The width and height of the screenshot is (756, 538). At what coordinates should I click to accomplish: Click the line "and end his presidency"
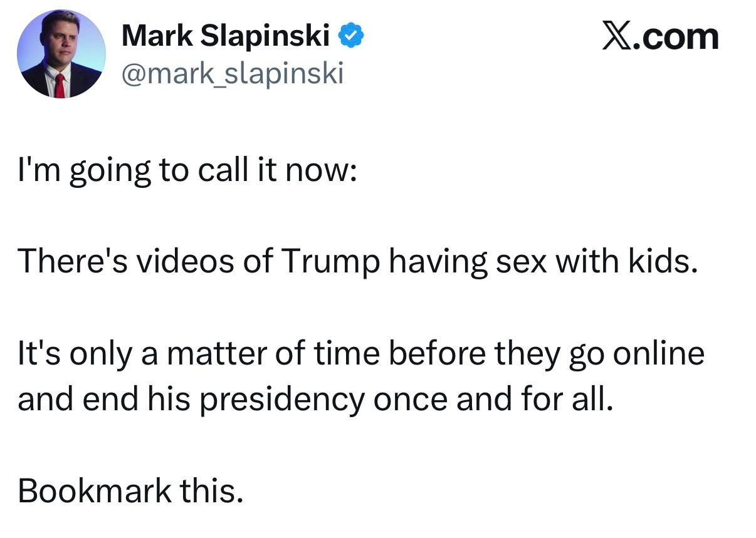pyautogui.click(x=315, y=399)
